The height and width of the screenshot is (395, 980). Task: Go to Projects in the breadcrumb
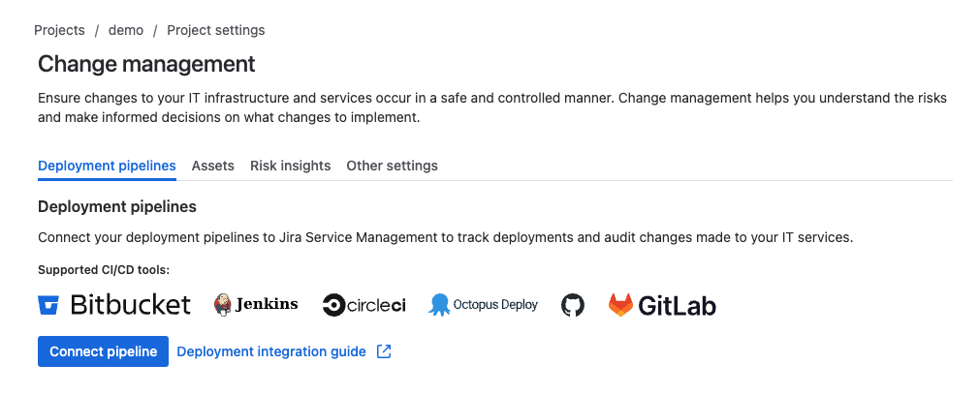tap(59, 30)
